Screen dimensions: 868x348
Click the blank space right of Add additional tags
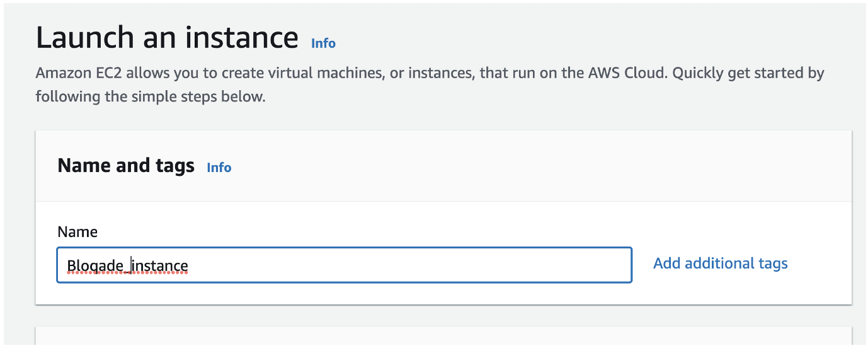[x=819, y=264]
